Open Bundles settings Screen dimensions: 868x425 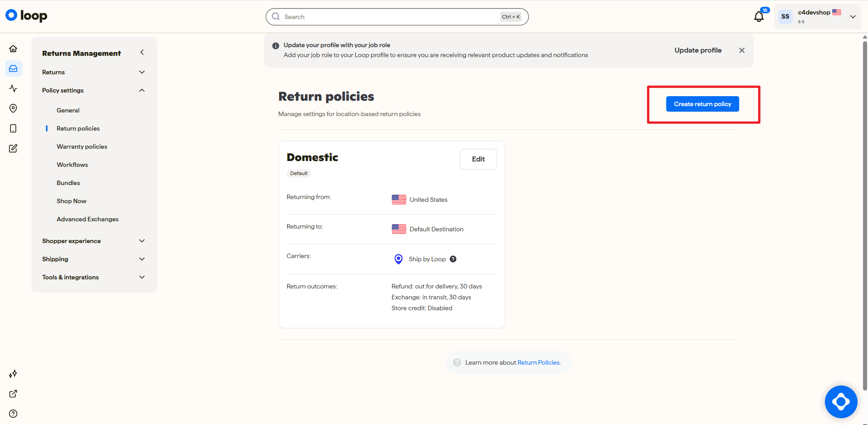[68, 183]
